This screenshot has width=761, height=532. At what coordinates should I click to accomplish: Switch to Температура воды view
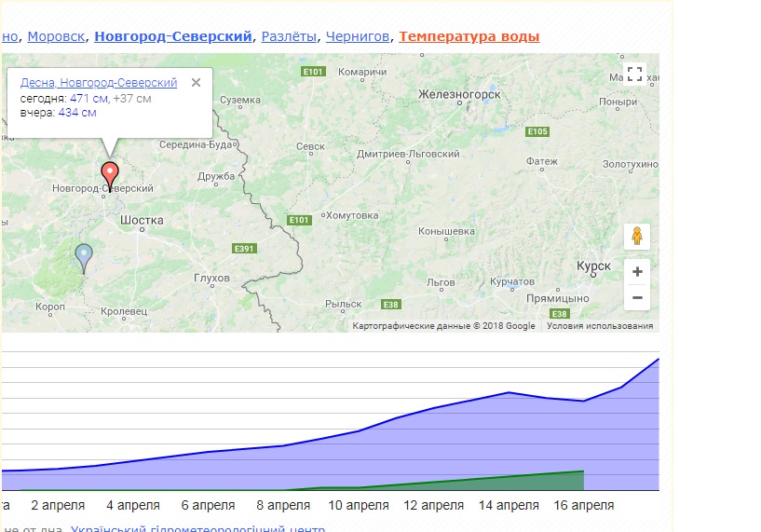pos(469,36)
